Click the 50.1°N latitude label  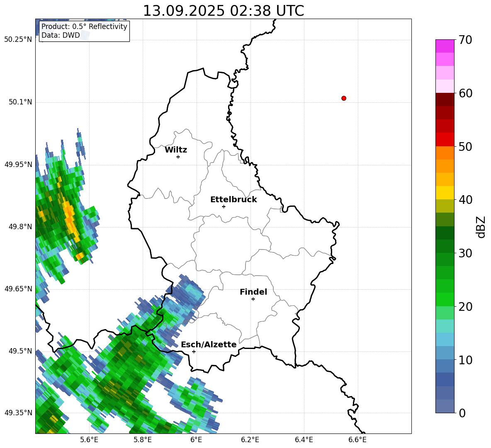click(x=20, y=102)
